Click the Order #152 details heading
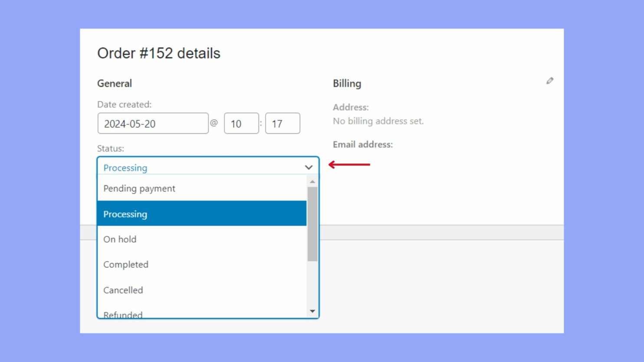This screenshot has width=644, height=362. pyautogui.click(x=158, y=53)
